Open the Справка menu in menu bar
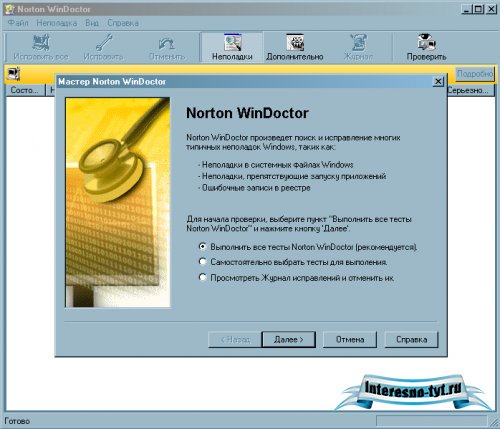 click(123, 23)
